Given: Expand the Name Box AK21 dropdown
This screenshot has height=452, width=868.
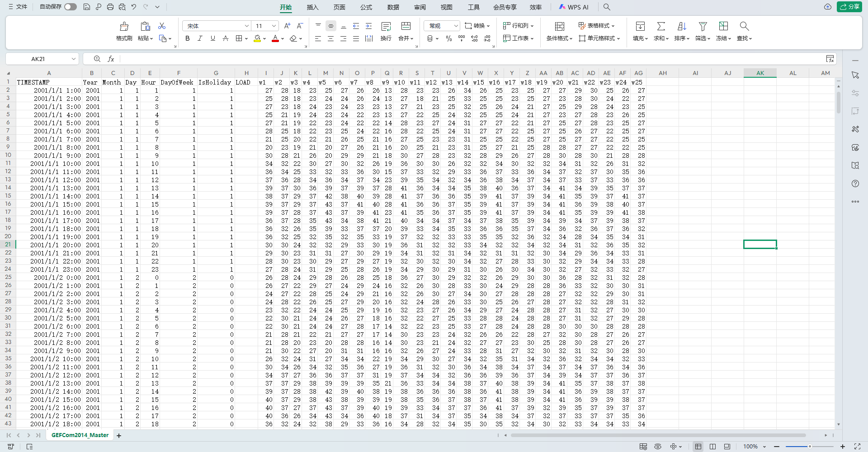Looking at the screenshot, I should 73,59.
